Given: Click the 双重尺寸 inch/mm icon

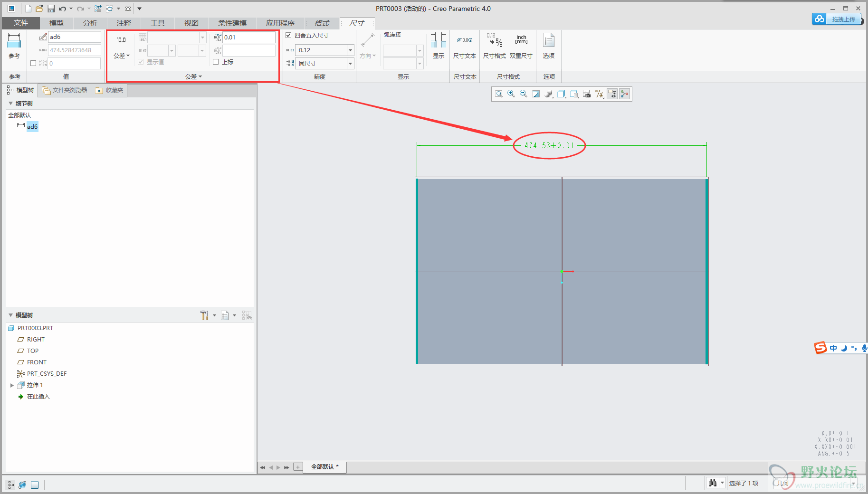Looking at the screenshot, I should coord(521,40).
